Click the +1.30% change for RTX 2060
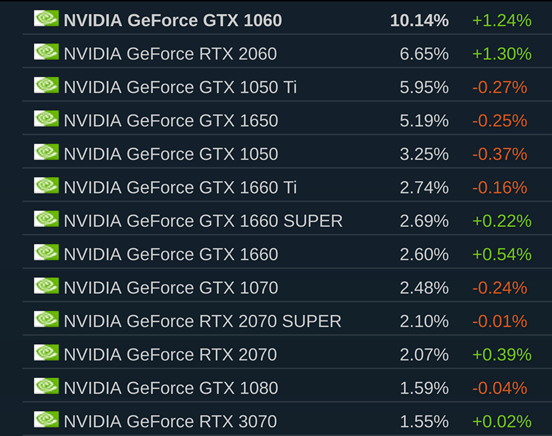Viewport: 552px width, 436px height. tap(502, 54)
